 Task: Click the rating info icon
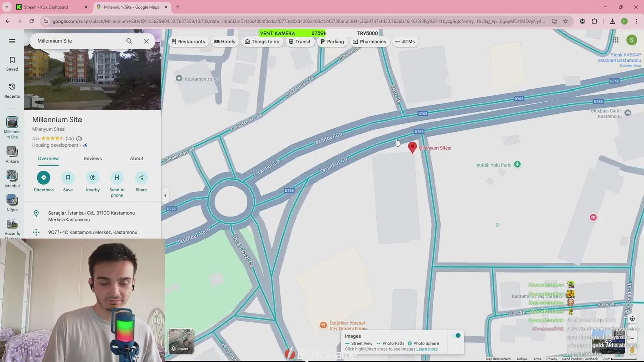[x=79, y=139]
